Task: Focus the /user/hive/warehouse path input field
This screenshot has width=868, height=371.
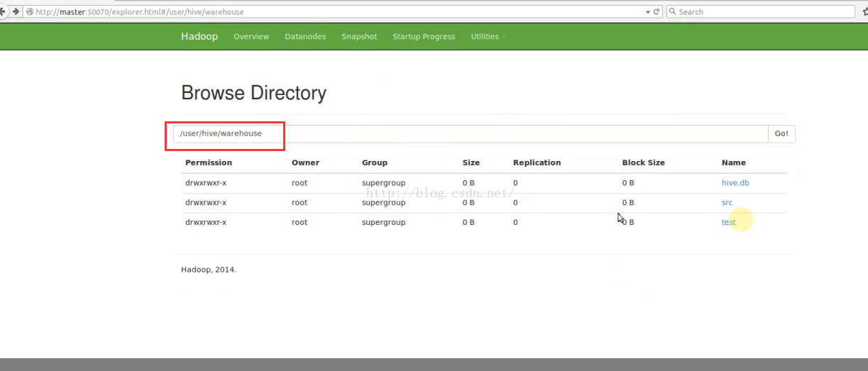Action: coord(471,133)
